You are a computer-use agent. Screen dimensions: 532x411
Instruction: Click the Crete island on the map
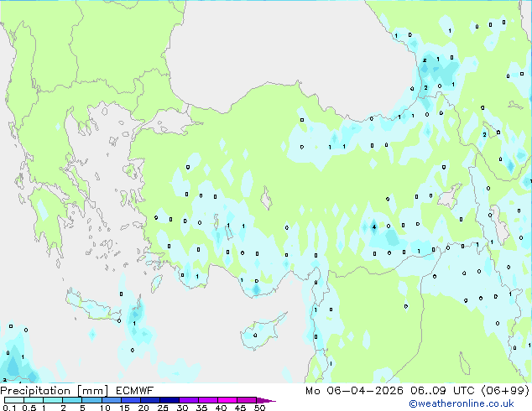point(92,307)
